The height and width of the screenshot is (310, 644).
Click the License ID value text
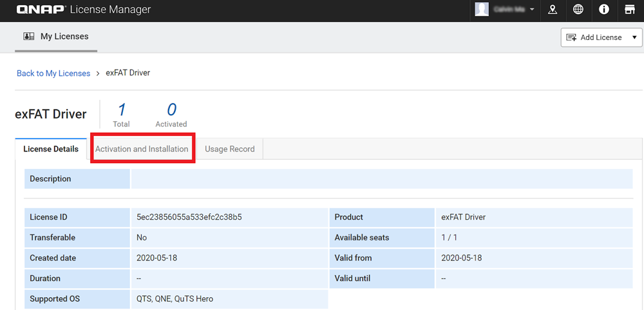click(x=189, y=217)
